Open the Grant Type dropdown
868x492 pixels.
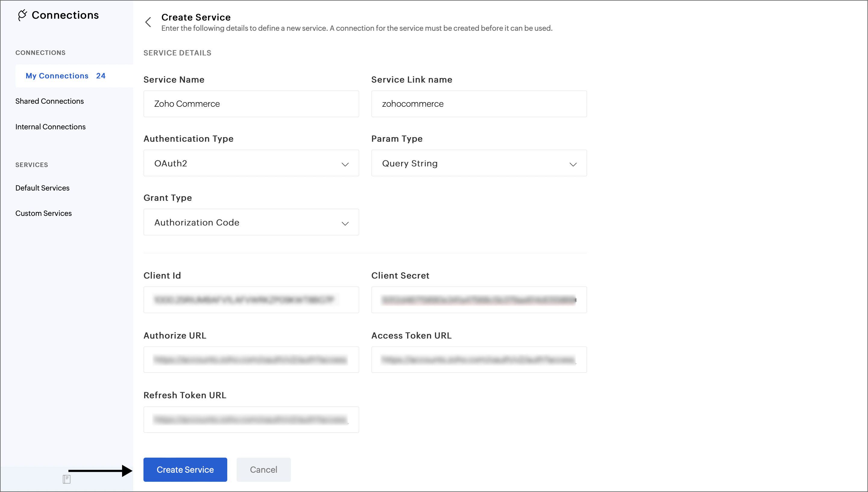(251, 222)
